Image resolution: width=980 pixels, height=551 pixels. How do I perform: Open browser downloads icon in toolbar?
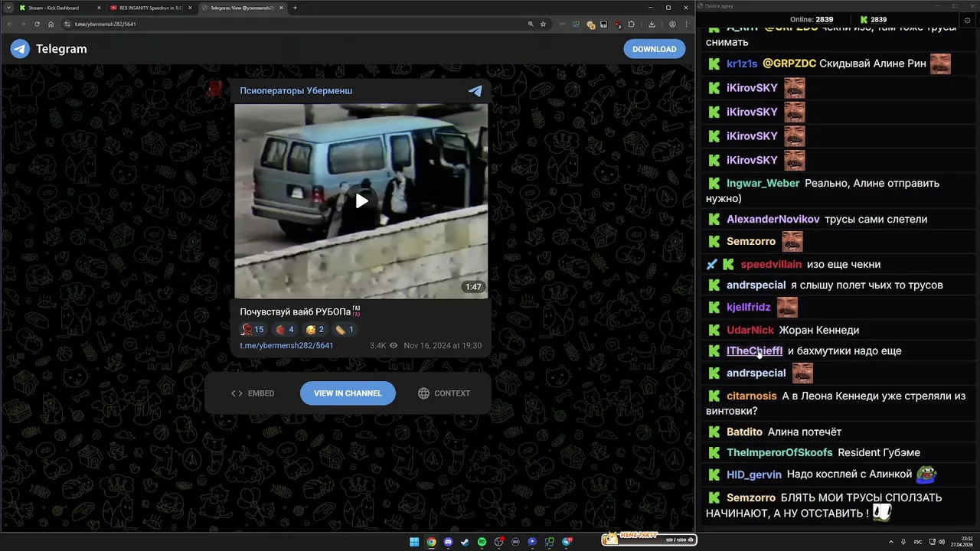[652, 24]
